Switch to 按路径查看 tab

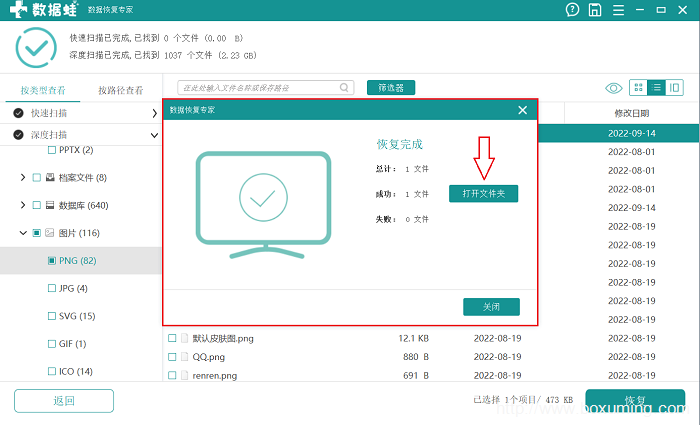click(x=121, y=91)
